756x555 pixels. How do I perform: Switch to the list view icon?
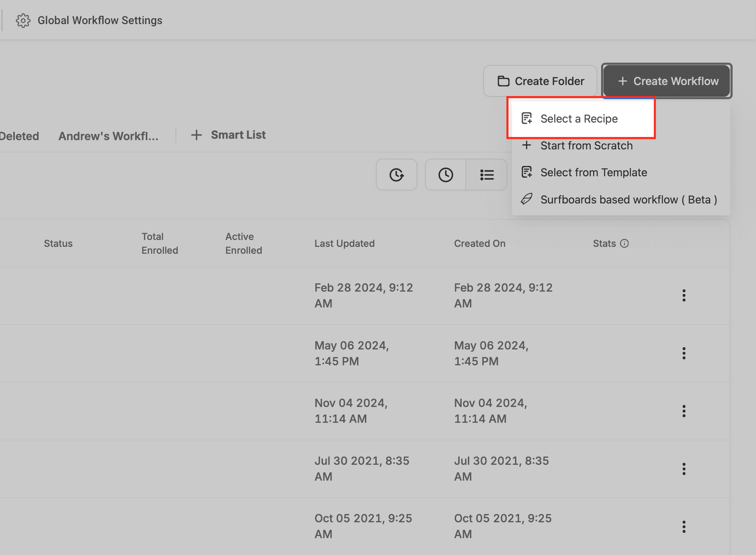486,175
